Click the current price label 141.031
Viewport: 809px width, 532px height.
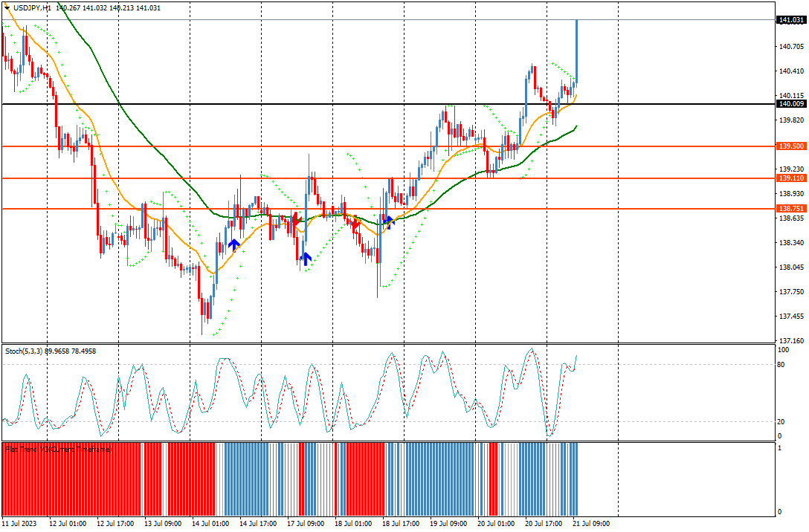pos(791,20)
